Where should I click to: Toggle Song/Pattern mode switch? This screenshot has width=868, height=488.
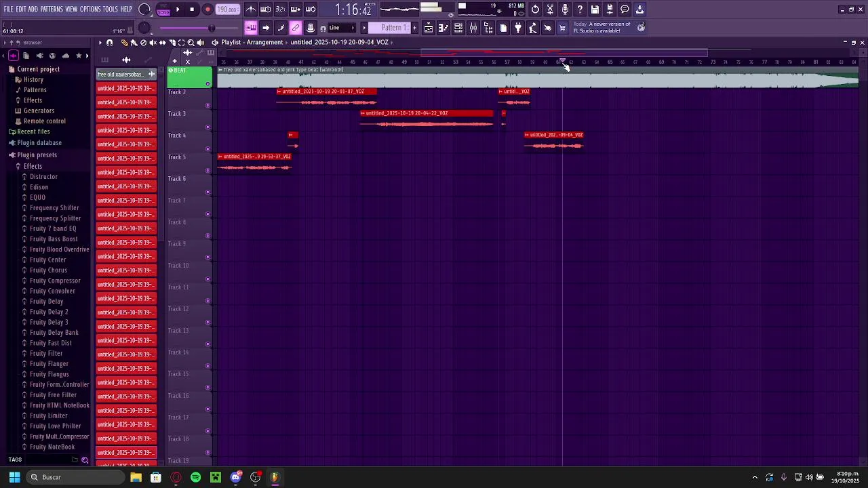pyautogui.click(x=163, y=9)
